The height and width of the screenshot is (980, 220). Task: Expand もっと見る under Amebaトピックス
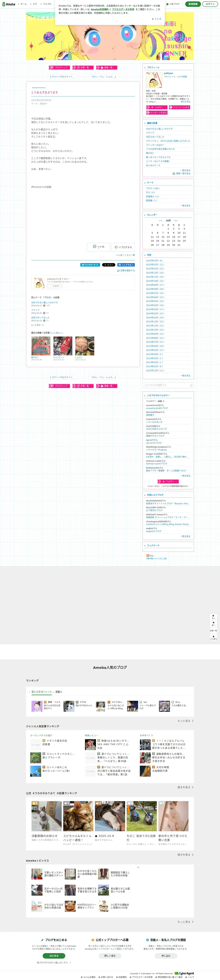(x=186, y=921)
